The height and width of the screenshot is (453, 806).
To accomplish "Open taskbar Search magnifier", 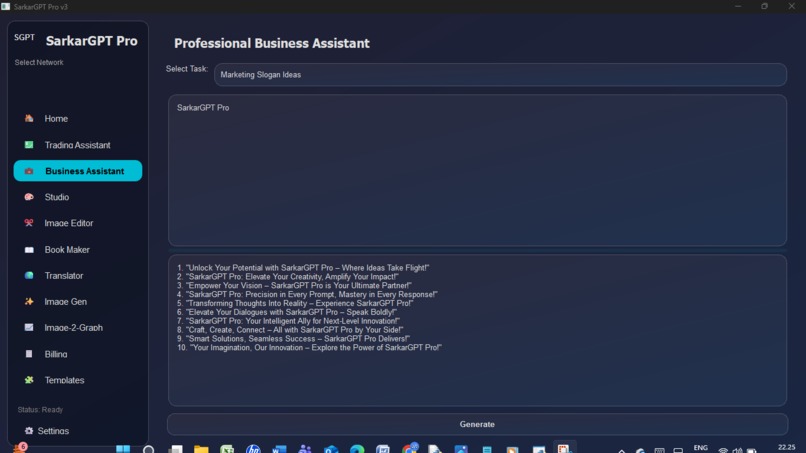I will coord(149,449).
